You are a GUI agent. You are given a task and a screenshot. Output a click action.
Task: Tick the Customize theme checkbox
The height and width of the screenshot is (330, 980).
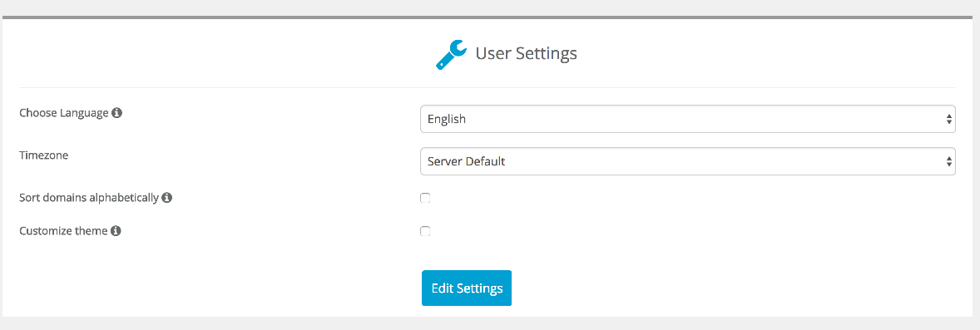425,231
